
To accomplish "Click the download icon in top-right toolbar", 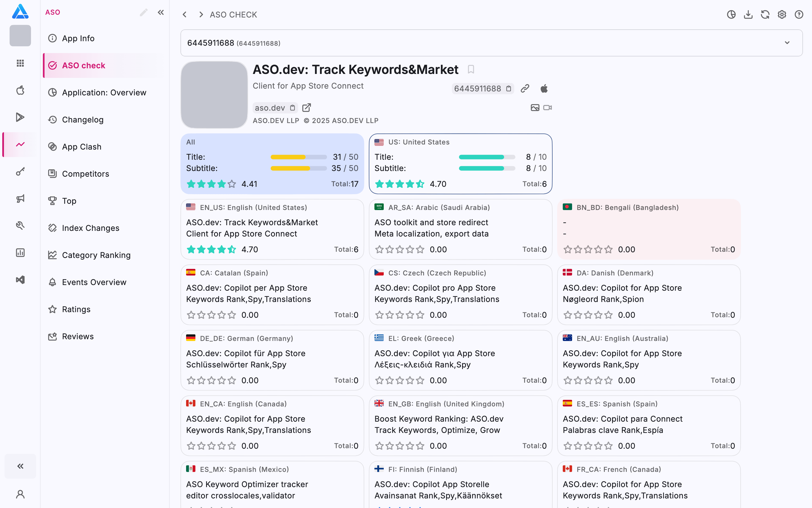I will (748, 14).
